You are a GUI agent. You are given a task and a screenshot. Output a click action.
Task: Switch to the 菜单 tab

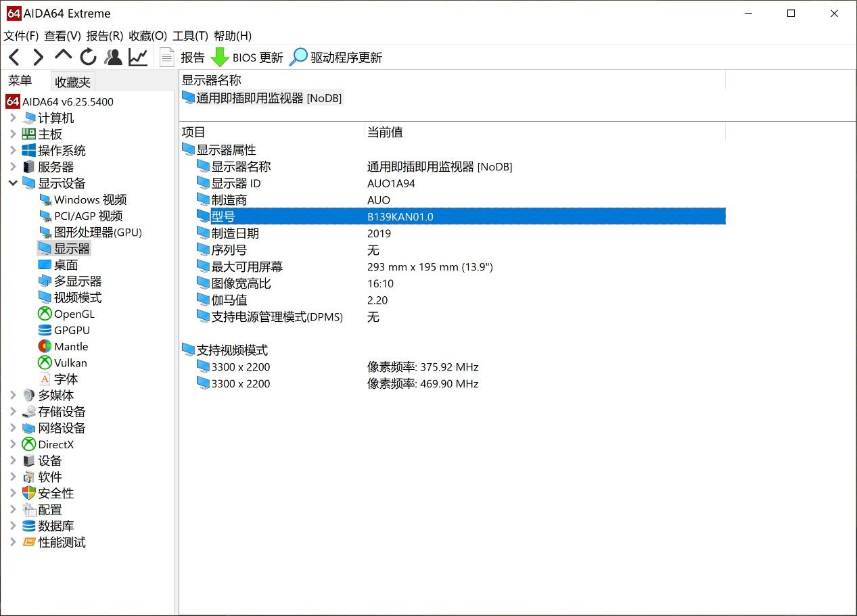[x=20, y=81]
